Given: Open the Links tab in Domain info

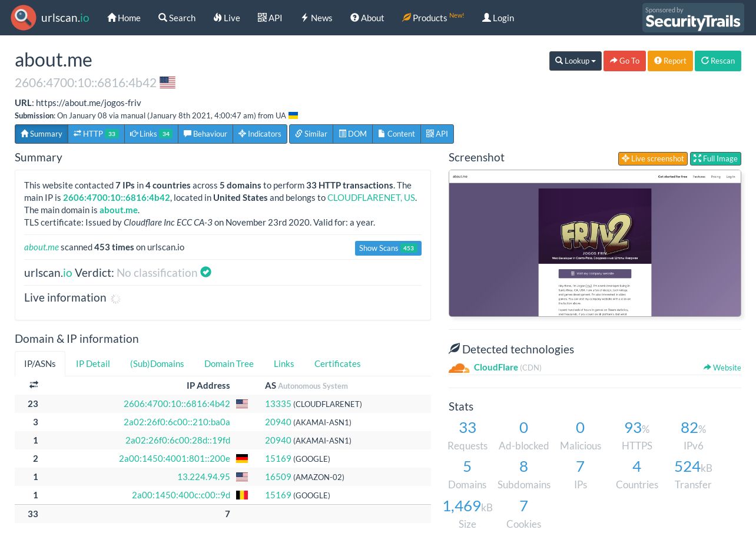Looking at the screenshot, I should [x=284, y=363].
